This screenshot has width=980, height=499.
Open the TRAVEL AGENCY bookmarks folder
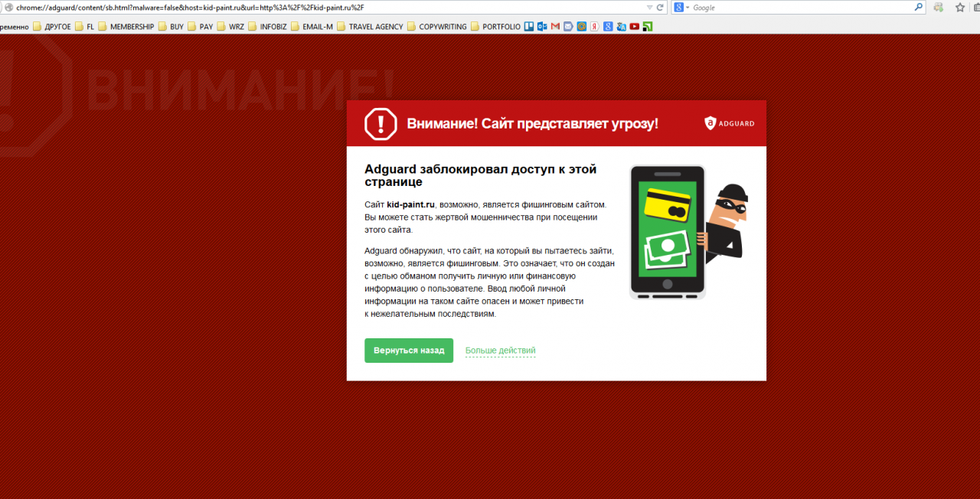click(x=369, y=27)
